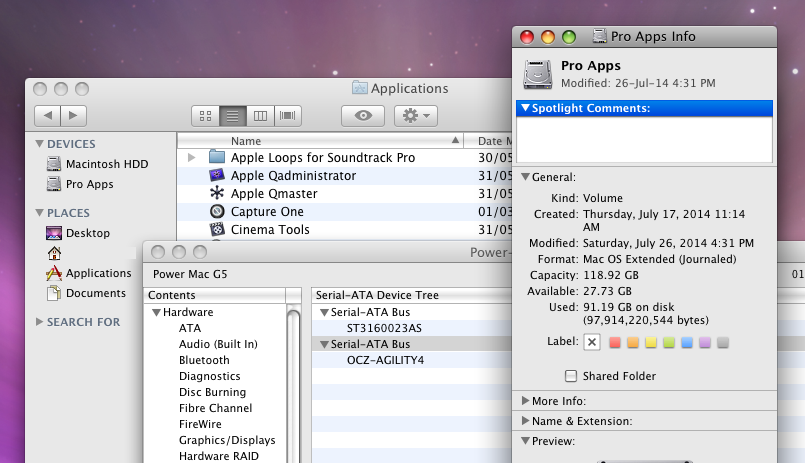Viewport: 805px width, 463px height.
Task: Expand the More Info section
Action: [x=525, y=400]
